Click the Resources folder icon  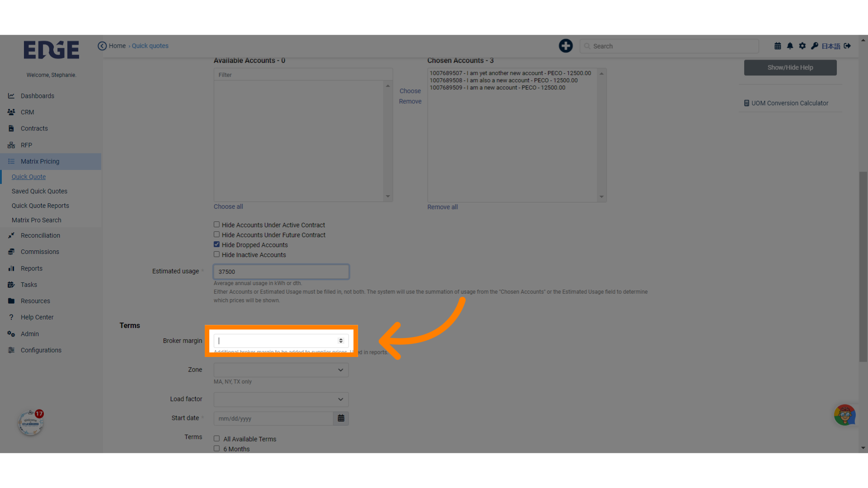click(x=11, y=301)
